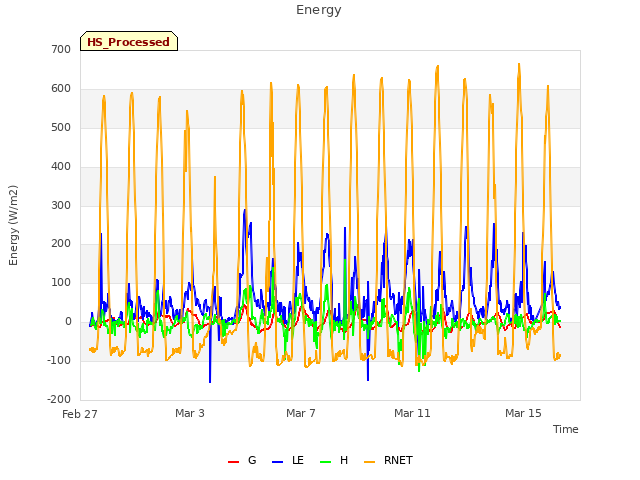Click the -100 y-axis tick label
Viewport: 640px width, 480px height.
(59, 360)
